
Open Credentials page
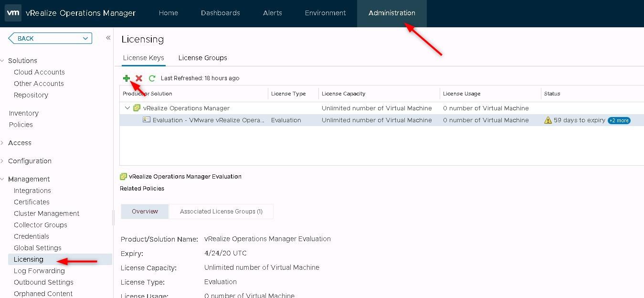coord(32,236)
